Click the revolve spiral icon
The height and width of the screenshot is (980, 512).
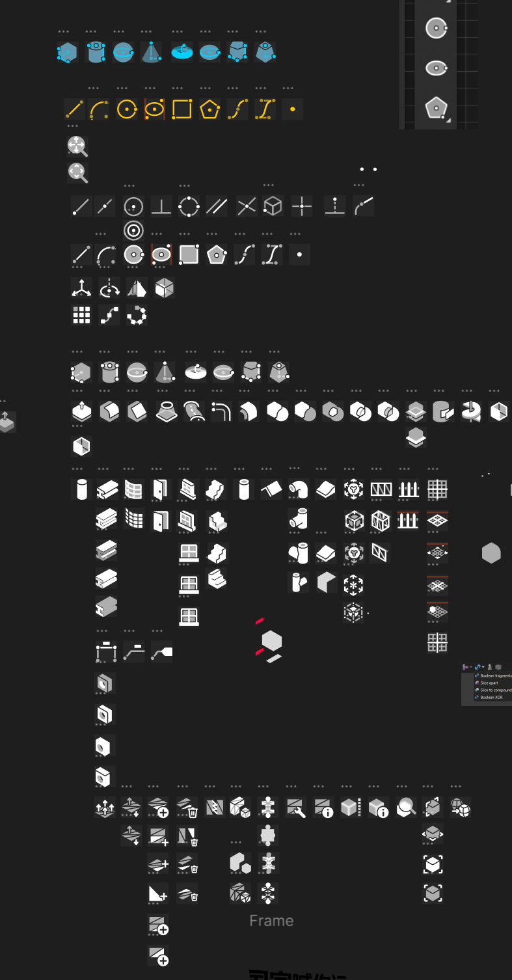(x=471, y=411)
